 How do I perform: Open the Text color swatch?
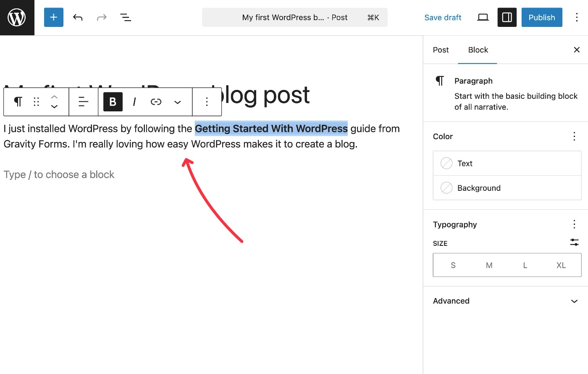click(x=446, y=163)
